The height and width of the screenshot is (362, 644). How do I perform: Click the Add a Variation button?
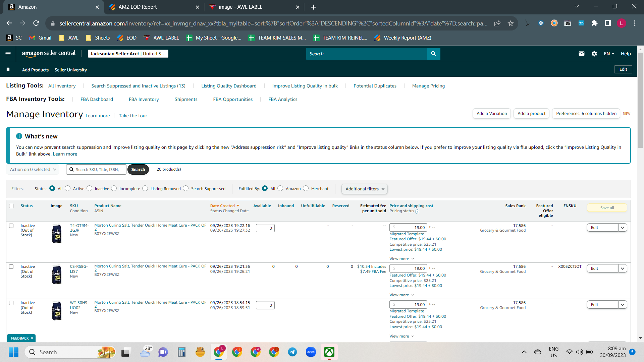pyautogui.click(x=492, y=114)
